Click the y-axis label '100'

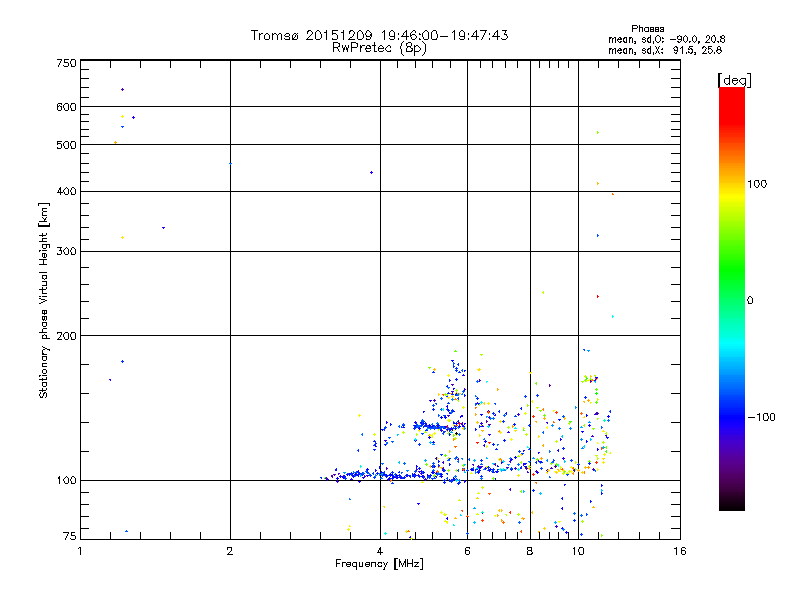(x=66, y=481)
